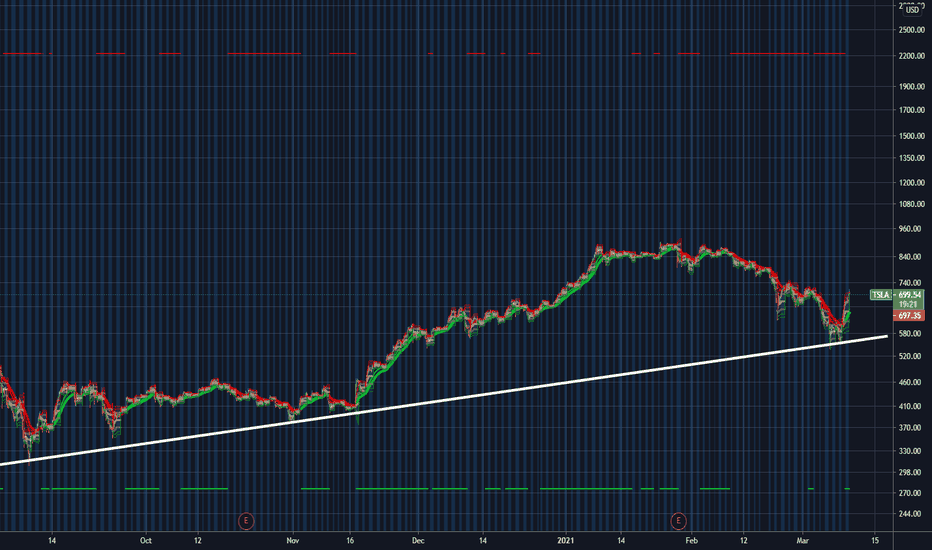This screenshot has width=932, height=550.
Task: Click the USD currency button
Action: point(912,10)
